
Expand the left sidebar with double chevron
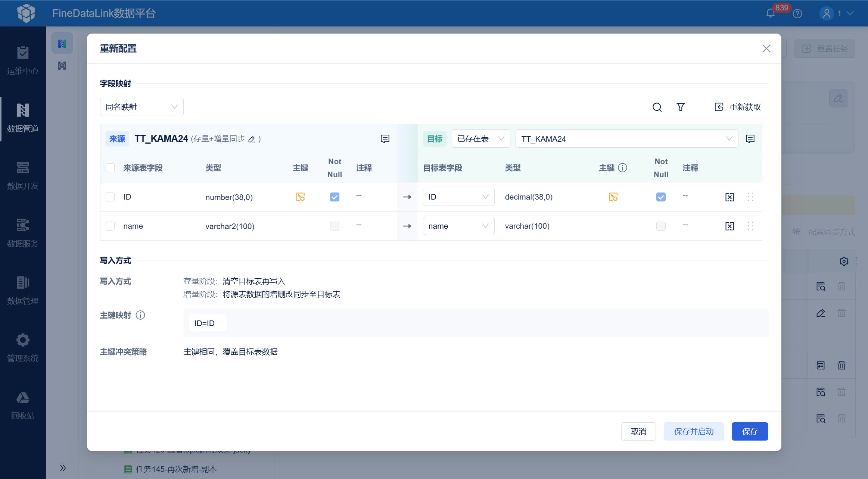click(x=63, y=468)
